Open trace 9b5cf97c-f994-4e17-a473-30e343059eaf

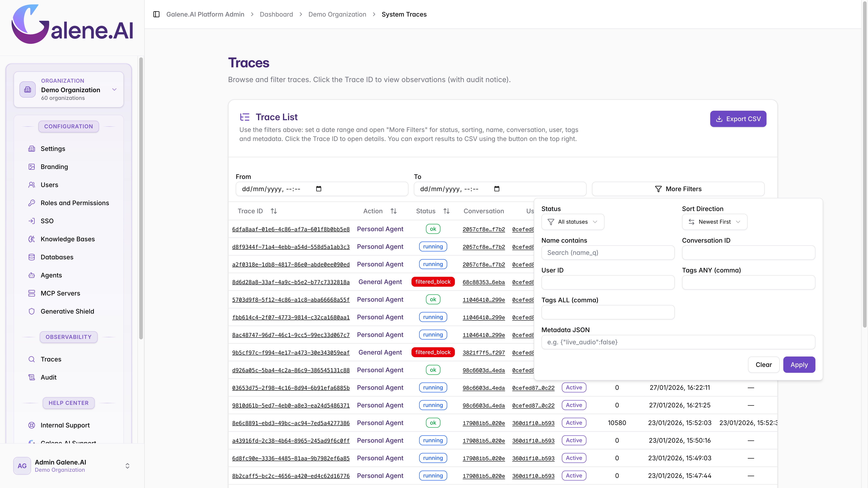pos(291,353)
